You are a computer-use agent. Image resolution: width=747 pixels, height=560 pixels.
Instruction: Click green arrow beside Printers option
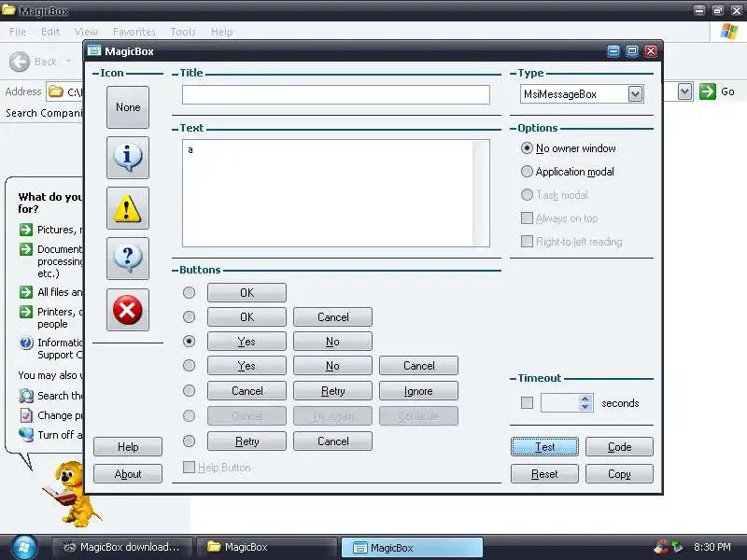coord(26,312)
